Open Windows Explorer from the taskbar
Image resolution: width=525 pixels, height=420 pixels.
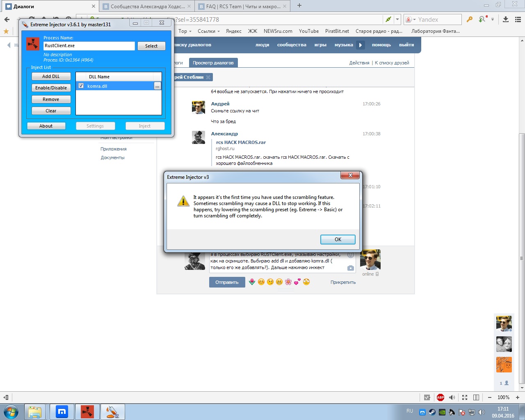35,412
